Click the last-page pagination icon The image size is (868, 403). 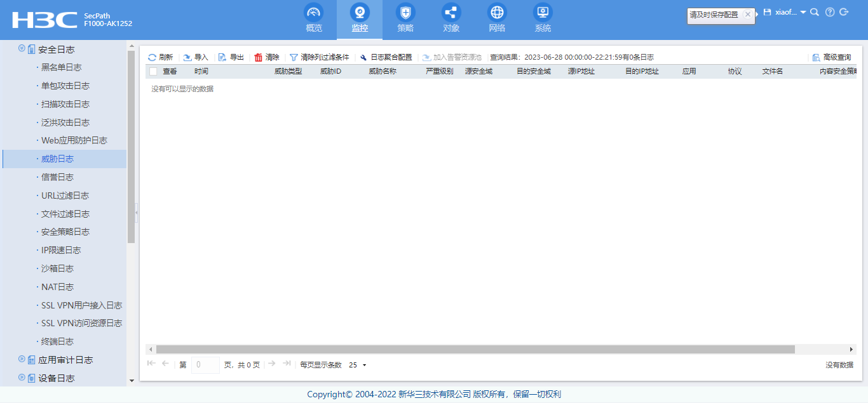click(x=287, y=363)
